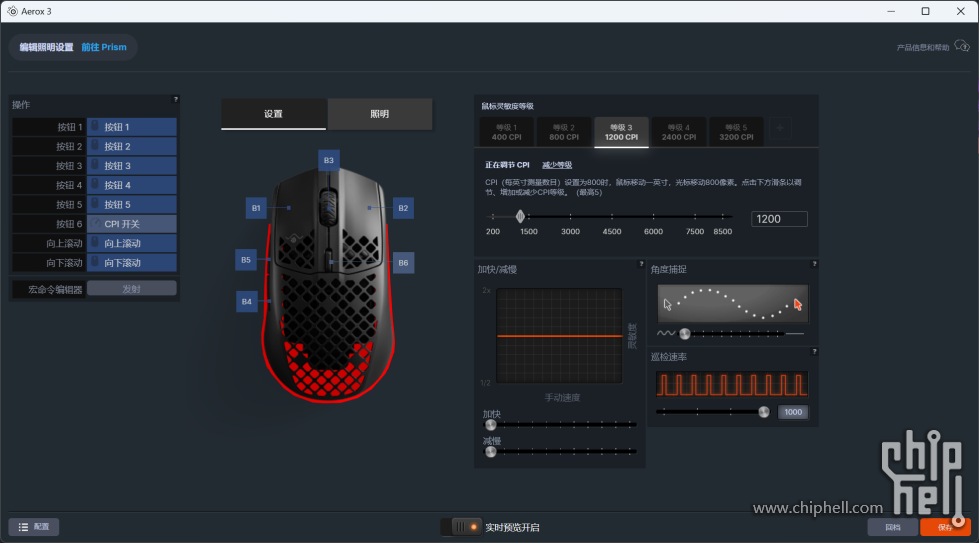Click the help question mark in 操作 panel
Image resolution: width=979 pixels, height=543 pixels.
[175, 99]
